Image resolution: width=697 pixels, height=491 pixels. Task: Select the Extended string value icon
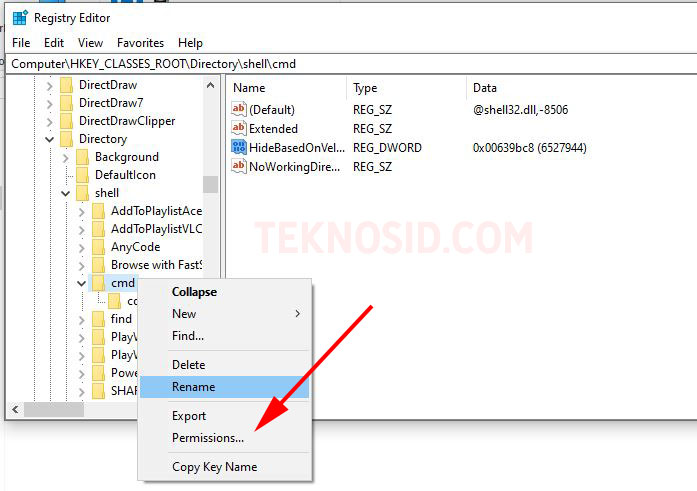pyautogui.click(x=239, y=128)
